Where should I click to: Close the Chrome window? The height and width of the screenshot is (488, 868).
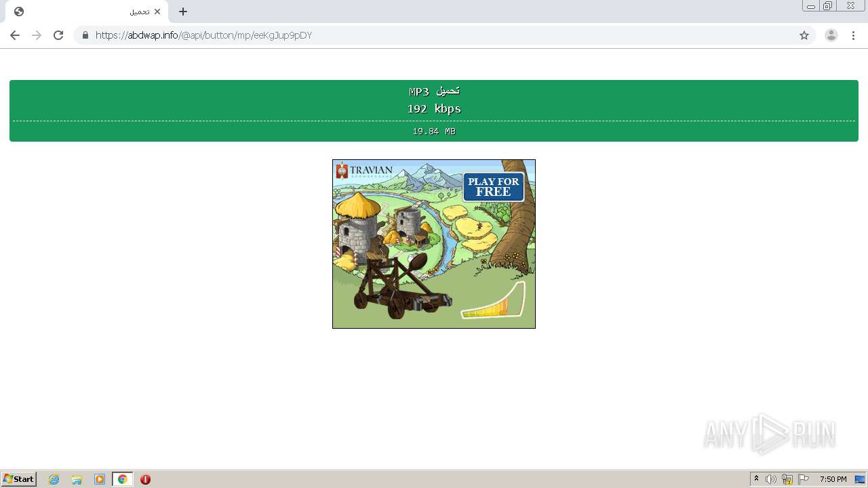(850, 6)
